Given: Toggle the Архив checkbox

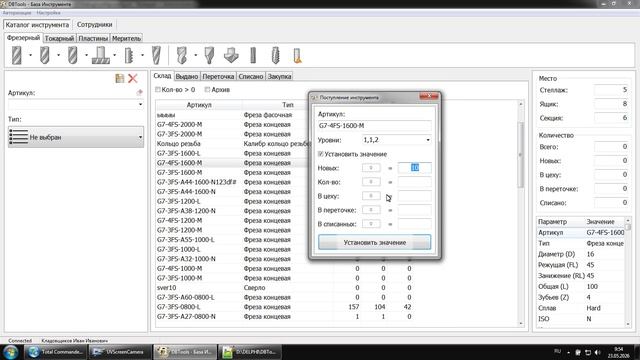Looking at the screenshot, I should 207,89.
